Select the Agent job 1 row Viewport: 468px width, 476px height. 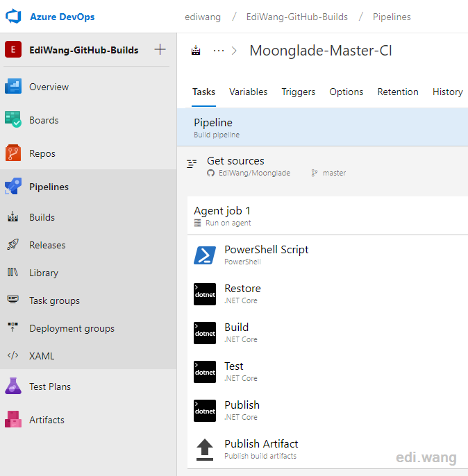pyautogui.click(x=328, y=216)
